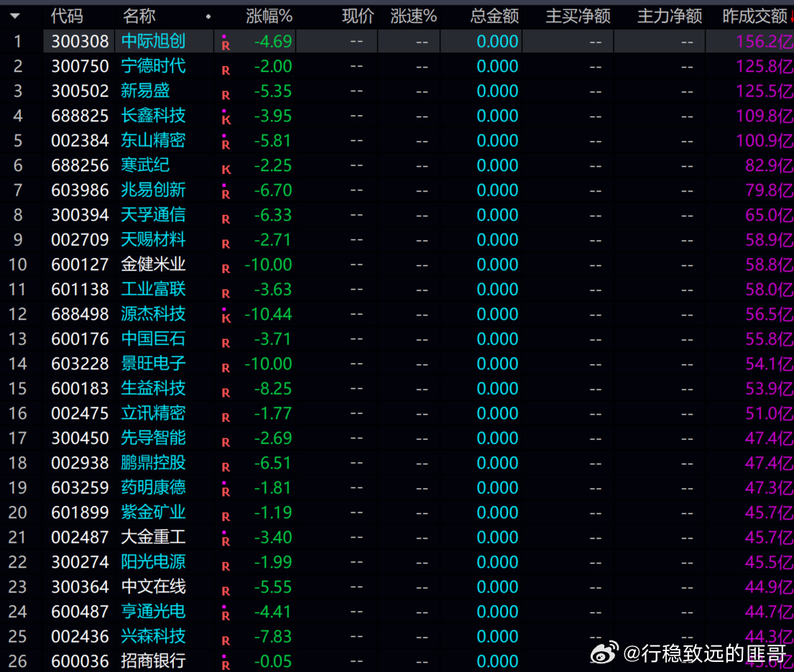
Task: Open the column menu triangle beside 代码
Action: point(15,17)
